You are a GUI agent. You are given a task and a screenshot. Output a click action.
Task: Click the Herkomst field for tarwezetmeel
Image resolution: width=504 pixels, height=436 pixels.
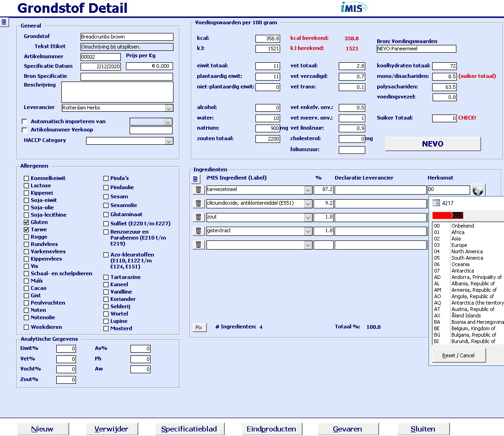[449, 190]
